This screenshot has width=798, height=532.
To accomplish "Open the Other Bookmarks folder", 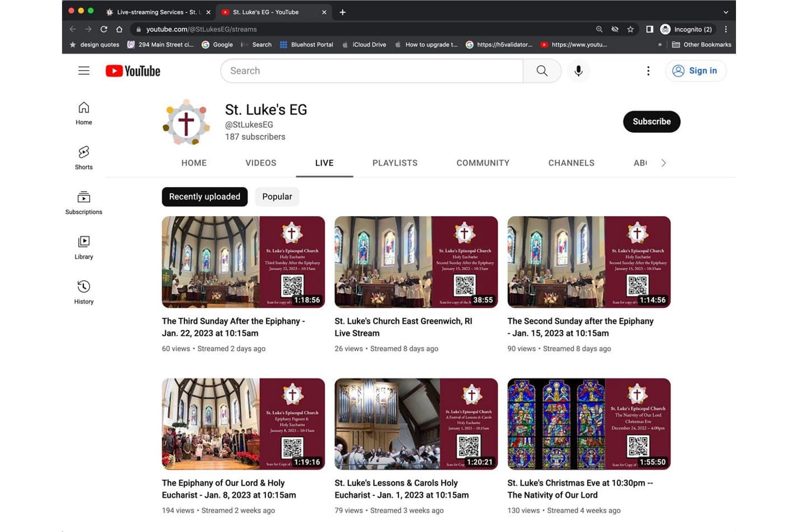I will 701,45.
